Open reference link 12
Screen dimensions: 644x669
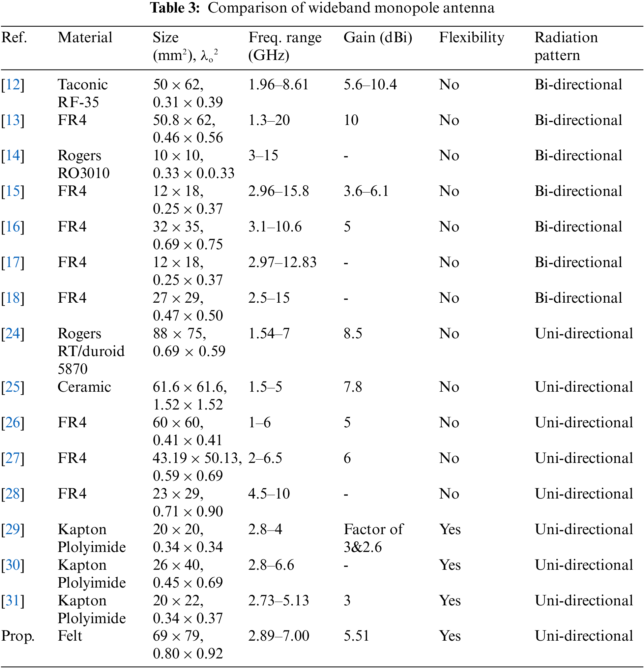(x=13, y=85)
